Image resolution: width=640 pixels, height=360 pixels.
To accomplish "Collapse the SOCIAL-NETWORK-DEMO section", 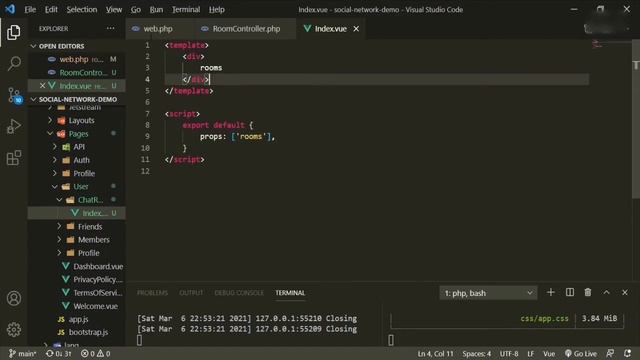I will 76,99.
